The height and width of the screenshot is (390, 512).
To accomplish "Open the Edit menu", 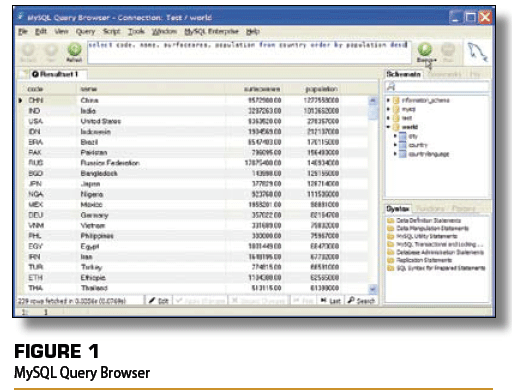I will click(x=41, y=31).
